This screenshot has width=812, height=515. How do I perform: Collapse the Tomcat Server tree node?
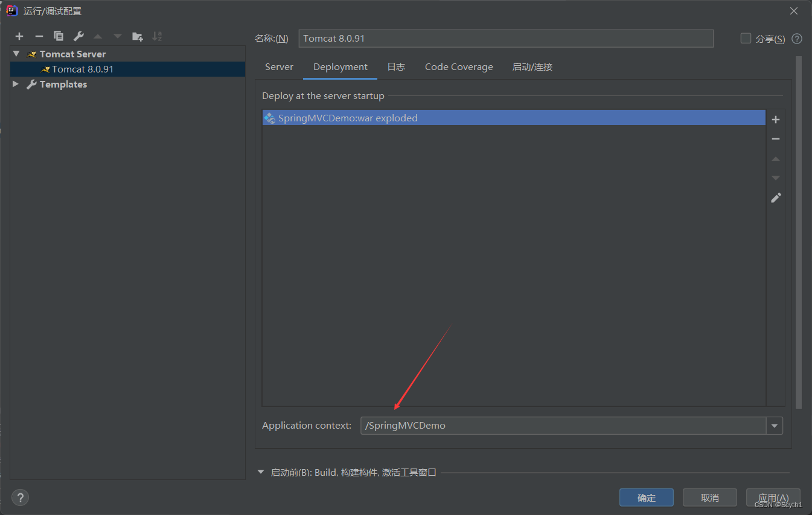tap(16, 54)
